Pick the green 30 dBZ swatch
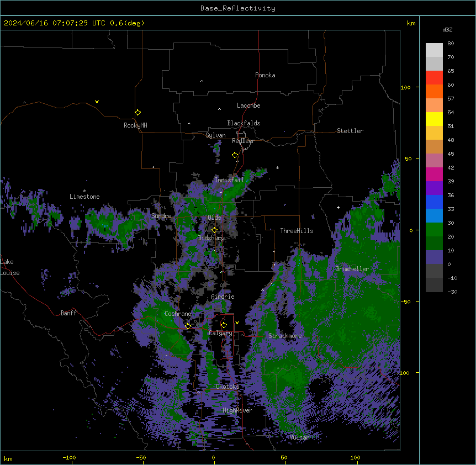The width and height of the screenshot is (476, 465). pos(434,230)
